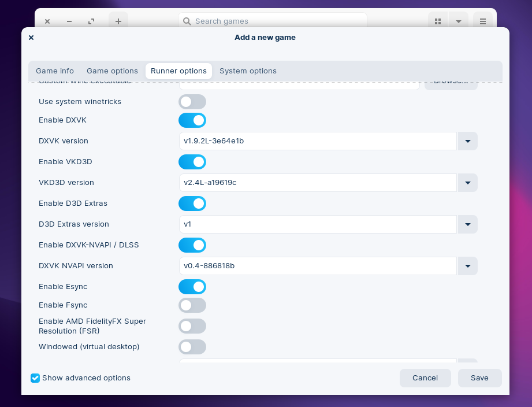Screen dimensions: 532x407
Task: Disable the Enable DXVK switch
Action: (192, 120)
